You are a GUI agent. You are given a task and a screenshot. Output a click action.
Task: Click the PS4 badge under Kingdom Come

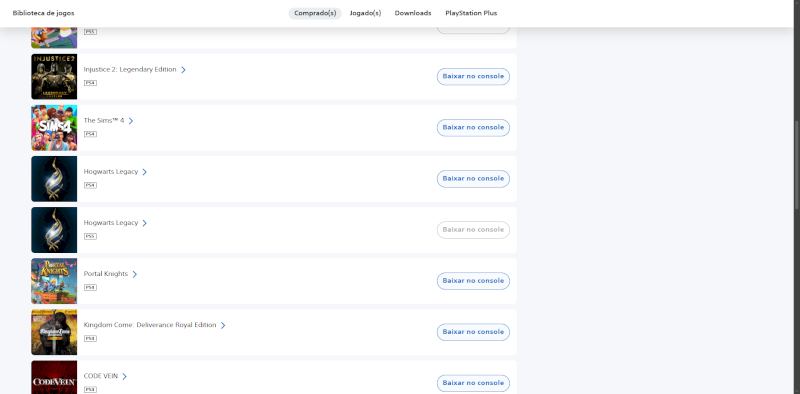[x=90, y=338]
